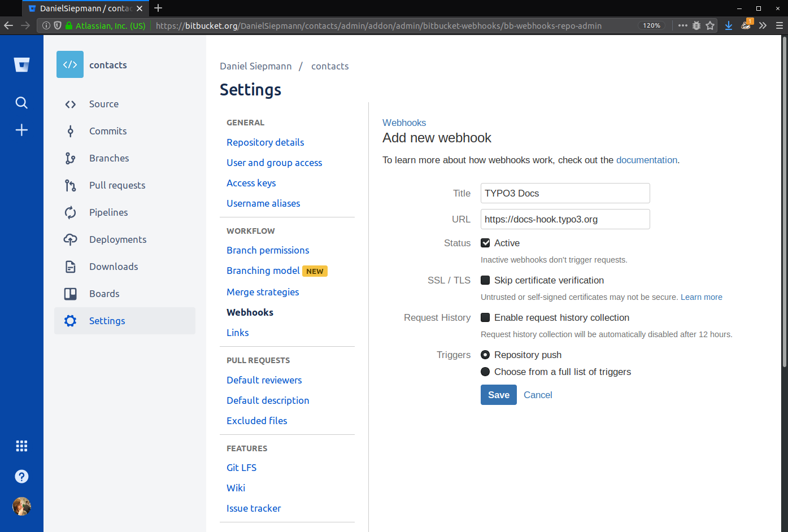Viewport: 788px width, 532px height.
Task: Go to Pipelines in repository navigation
Action: 108,212
